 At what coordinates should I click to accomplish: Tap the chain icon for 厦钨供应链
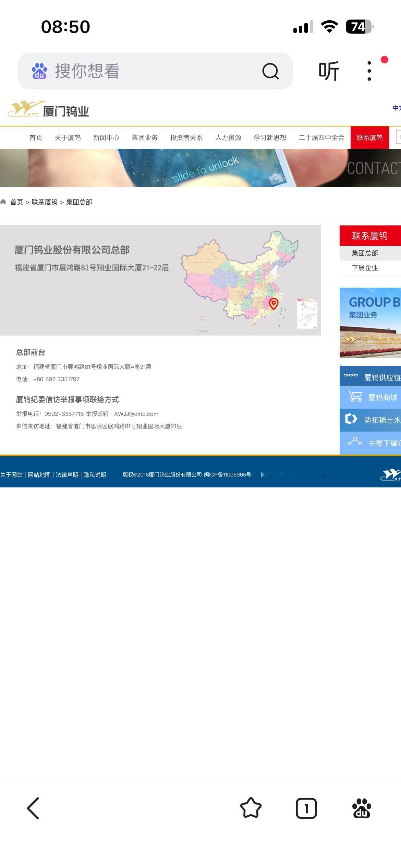(351, 375)
